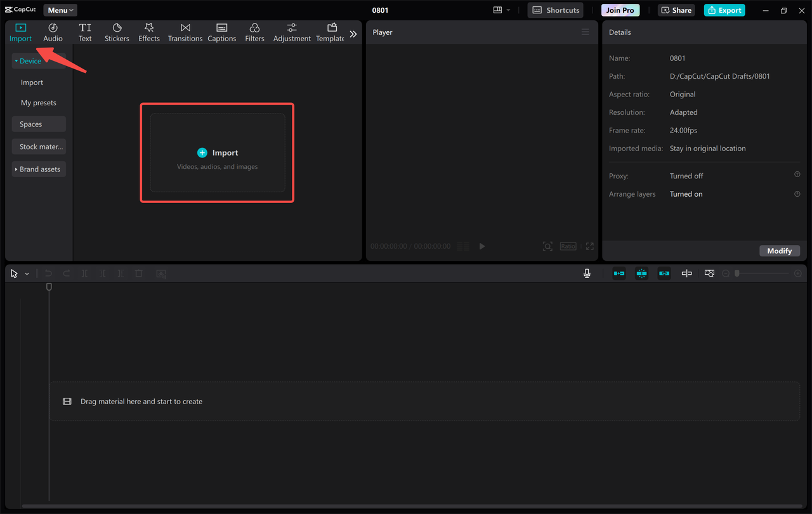Open the Menu at top left
This screenshot has height=514, width=812.
click(60, 10)
